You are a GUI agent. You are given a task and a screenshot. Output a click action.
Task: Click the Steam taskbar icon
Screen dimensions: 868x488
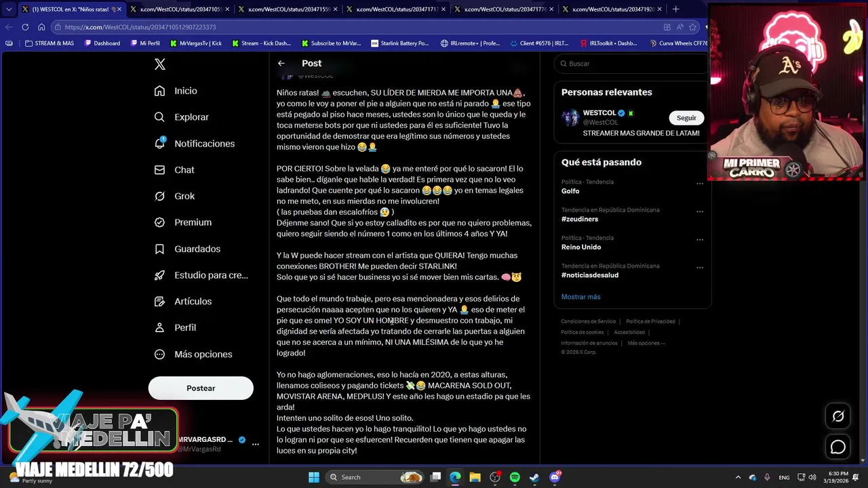pyautogui.click(x=534, y=477)
